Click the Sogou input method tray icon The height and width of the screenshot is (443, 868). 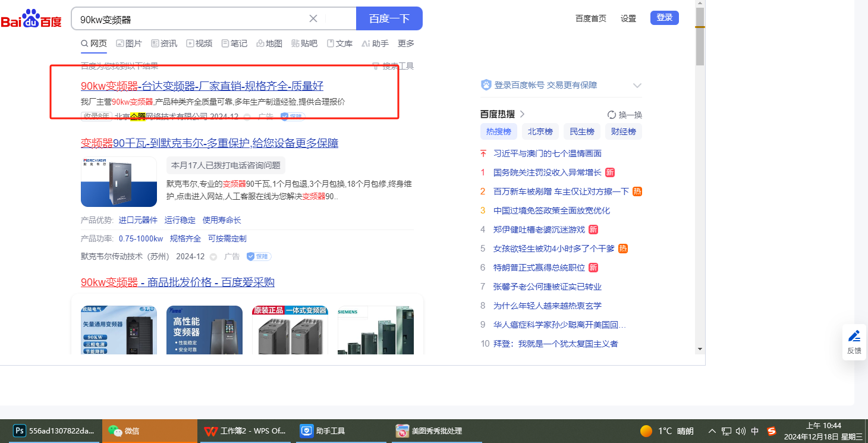(x=772, y=431)
